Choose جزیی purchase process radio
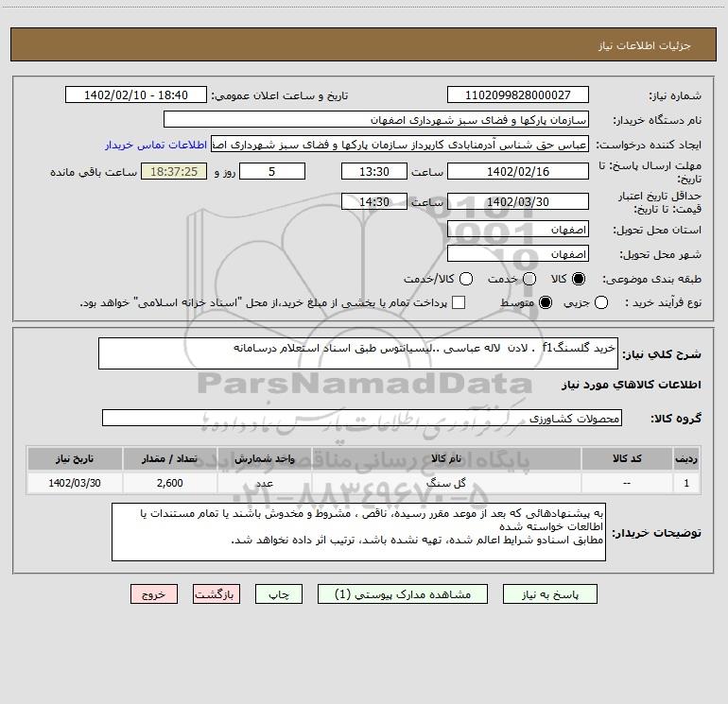Viewport: 728px width, 704px height. coord(601,302)
